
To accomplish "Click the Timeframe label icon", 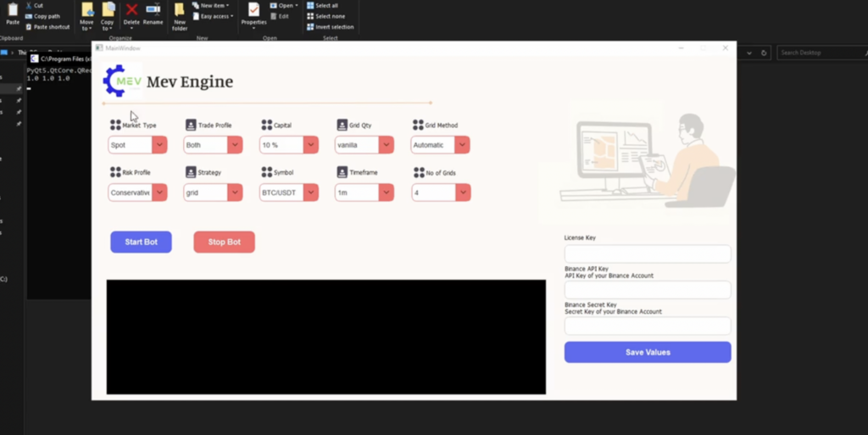I will point(342,172).
